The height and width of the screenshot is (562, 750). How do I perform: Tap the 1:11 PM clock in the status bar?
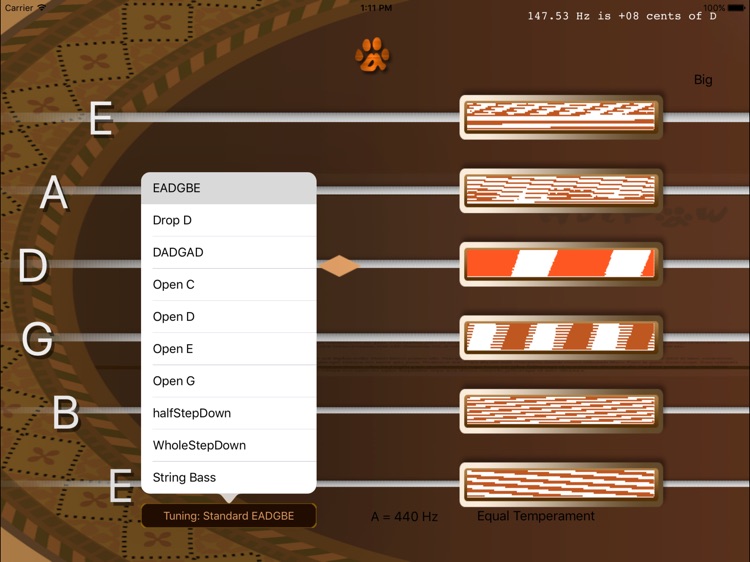coord(376,8)
